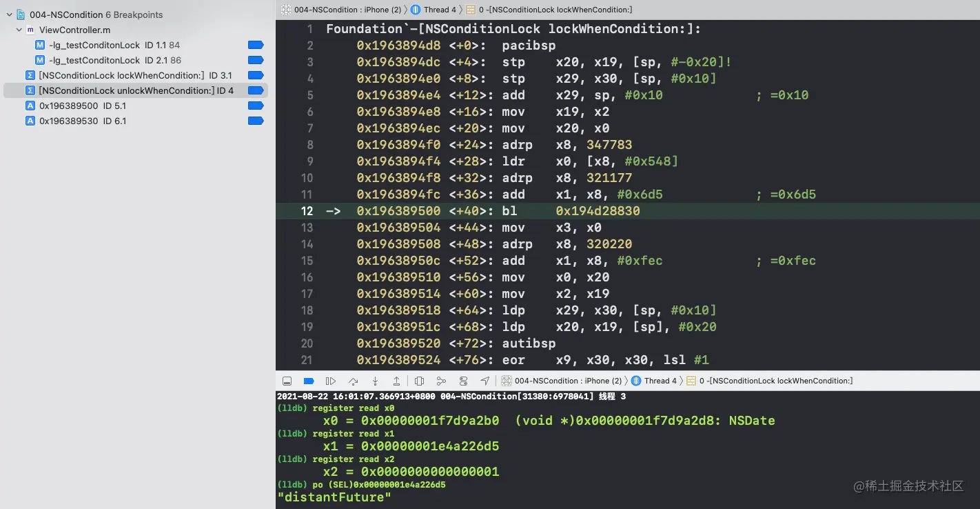The image size is (980, 509).
Task: Click the current instruction arrow on line 12
Action: [333, 211]
